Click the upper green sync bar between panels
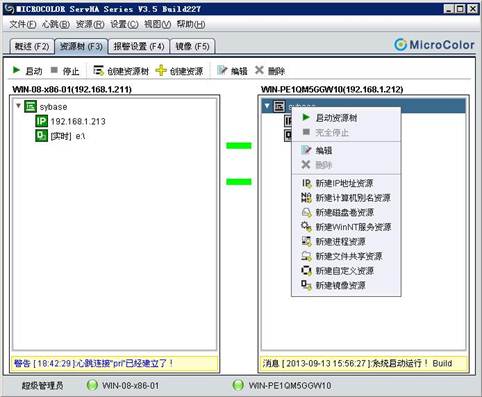 pos(239,145)
